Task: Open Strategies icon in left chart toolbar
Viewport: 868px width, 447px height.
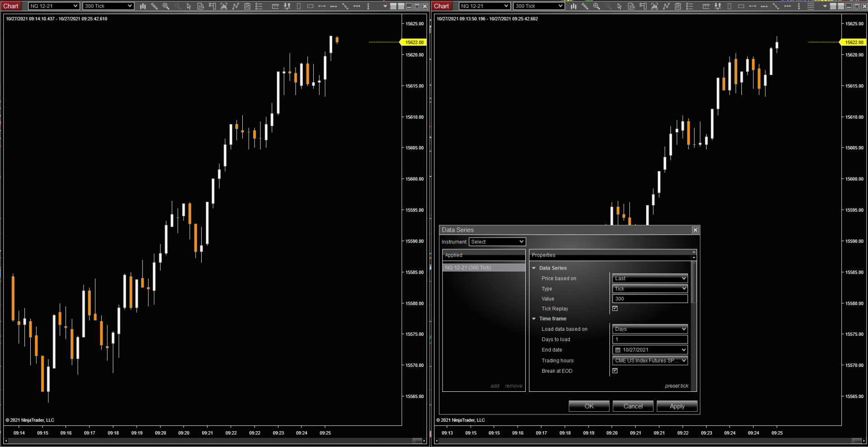Action: point(247,6)
